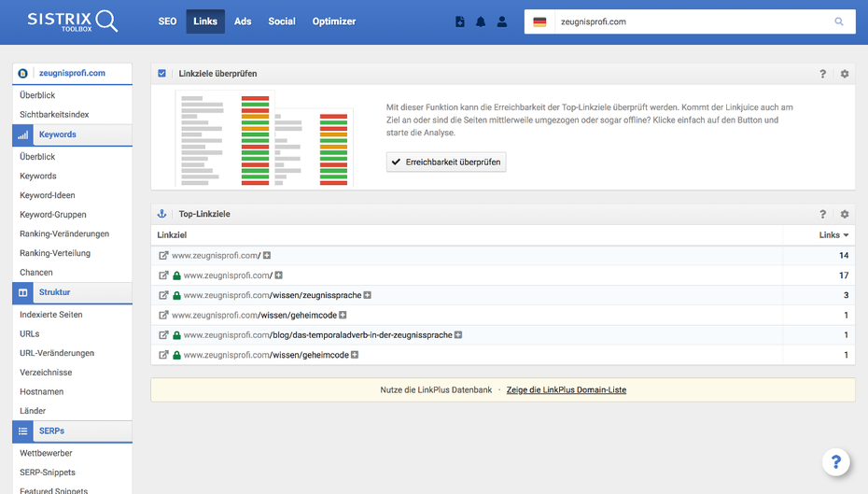
Task: Sort by Links column arrow
Action: click(x=846, y=235)
